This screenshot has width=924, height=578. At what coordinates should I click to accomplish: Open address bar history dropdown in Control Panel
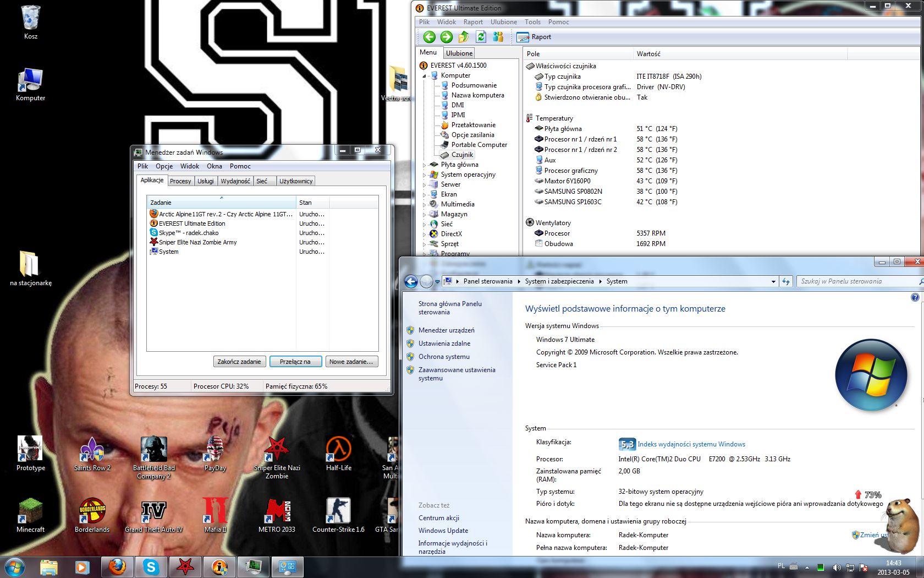point(773,281)
